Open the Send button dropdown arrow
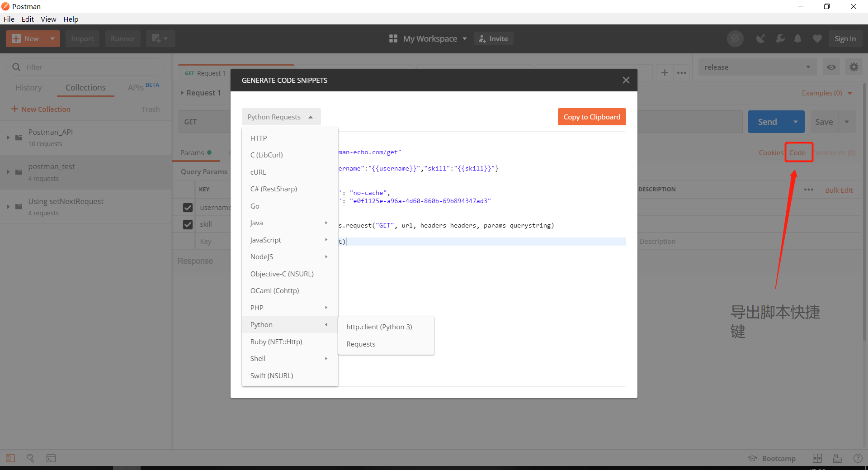This screenshot has width=868, height=470. 796,122
